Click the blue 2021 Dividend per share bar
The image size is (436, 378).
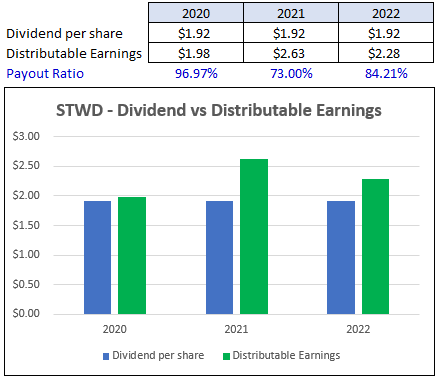click(219, 257)
